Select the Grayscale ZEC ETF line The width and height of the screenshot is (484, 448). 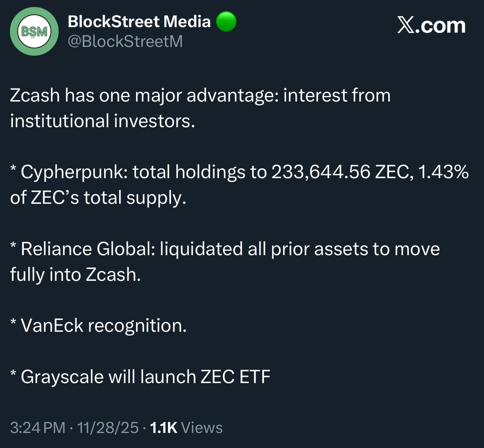[145, 377]
